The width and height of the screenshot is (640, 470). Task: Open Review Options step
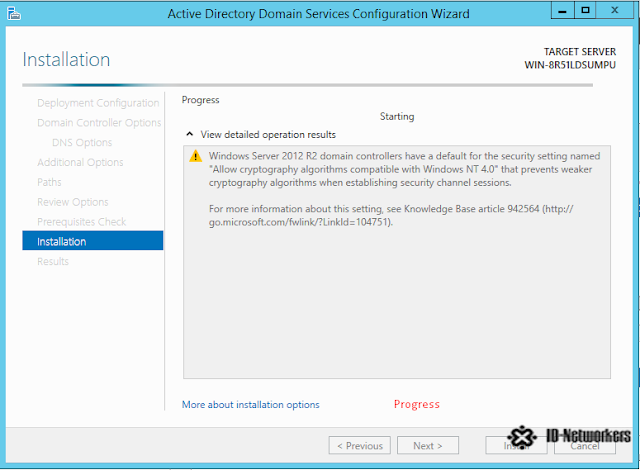click(x=73, y=202)
